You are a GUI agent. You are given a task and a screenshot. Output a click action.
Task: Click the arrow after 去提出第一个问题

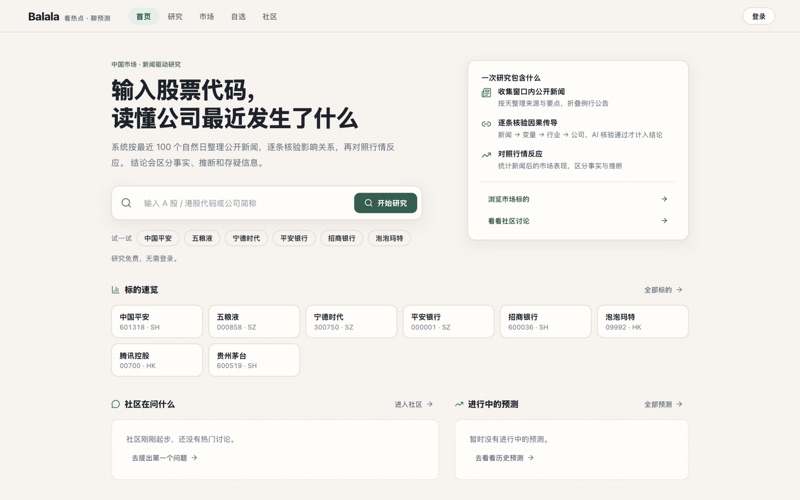(x=194, y=458)
